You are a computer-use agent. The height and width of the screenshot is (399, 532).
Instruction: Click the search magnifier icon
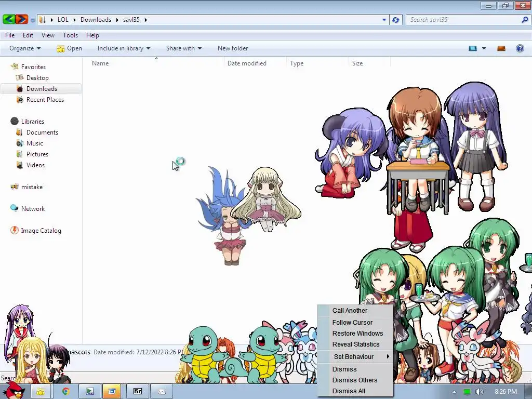(525, 20)
